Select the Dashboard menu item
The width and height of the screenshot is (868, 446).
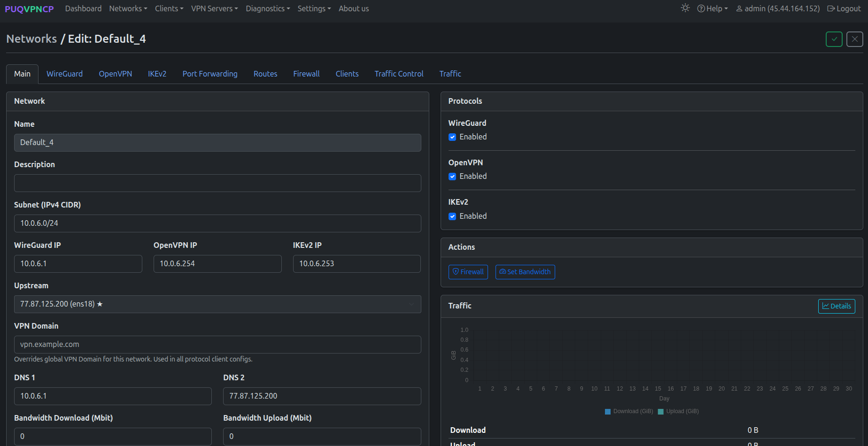pyautogui.click(x=83, y=8)
